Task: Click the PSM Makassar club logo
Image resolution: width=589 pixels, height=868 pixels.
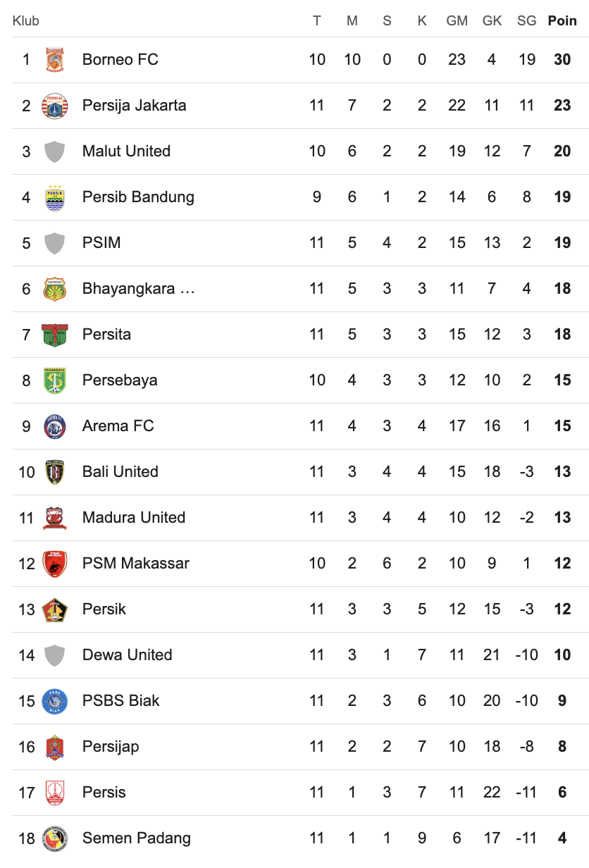Action: (x=54, y=564)
